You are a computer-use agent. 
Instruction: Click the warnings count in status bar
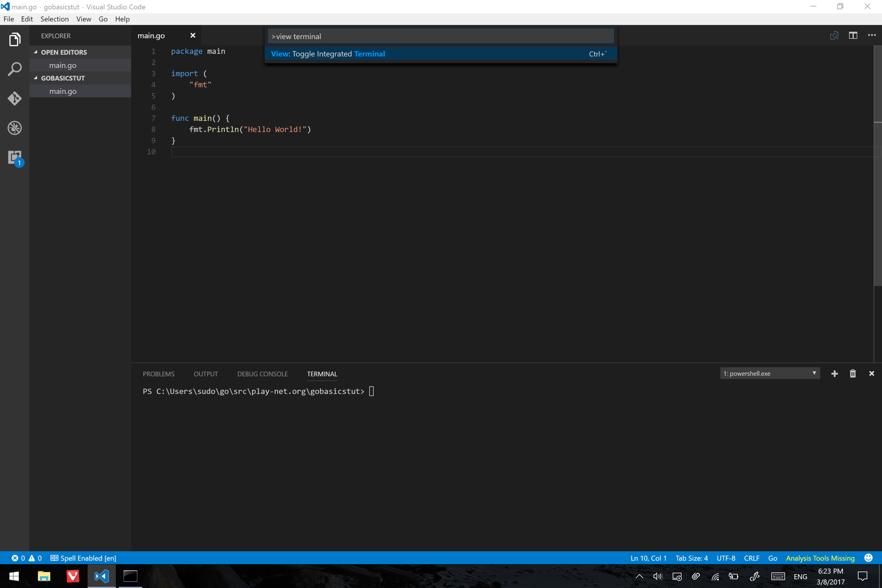tap(36, 558)
